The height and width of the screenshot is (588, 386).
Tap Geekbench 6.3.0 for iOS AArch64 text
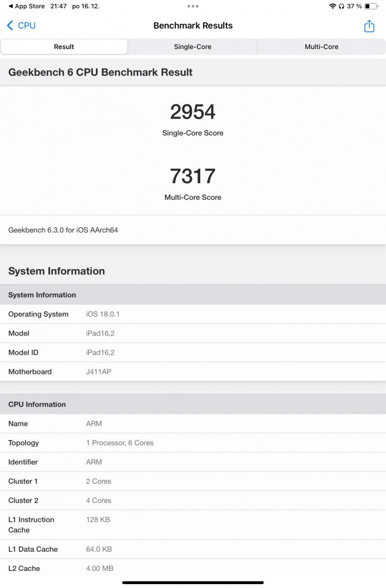[x=63, y=230]
